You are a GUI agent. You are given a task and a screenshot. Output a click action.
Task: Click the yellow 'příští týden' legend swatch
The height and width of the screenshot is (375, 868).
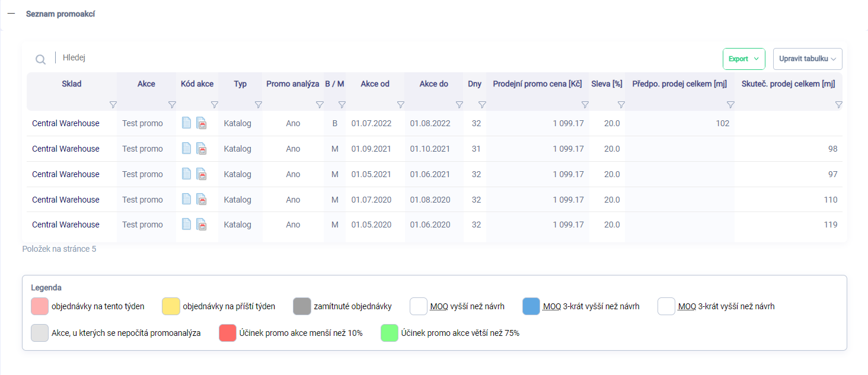[170, 306]
